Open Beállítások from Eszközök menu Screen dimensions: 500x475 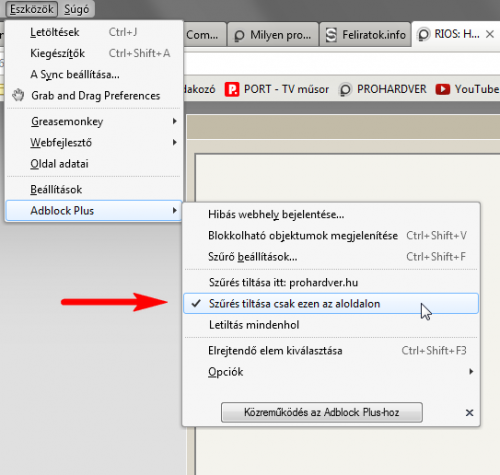pos(94,190)
